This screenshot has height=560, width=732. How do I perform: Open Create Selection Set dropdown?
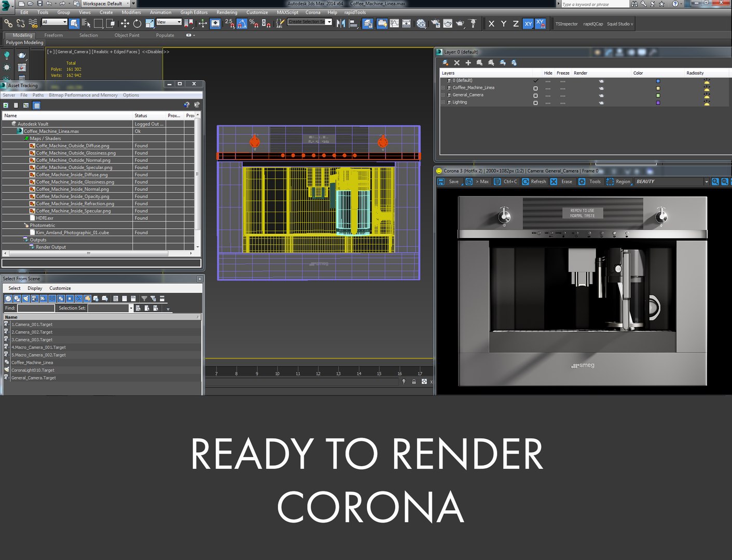click(x=310, y=22)
